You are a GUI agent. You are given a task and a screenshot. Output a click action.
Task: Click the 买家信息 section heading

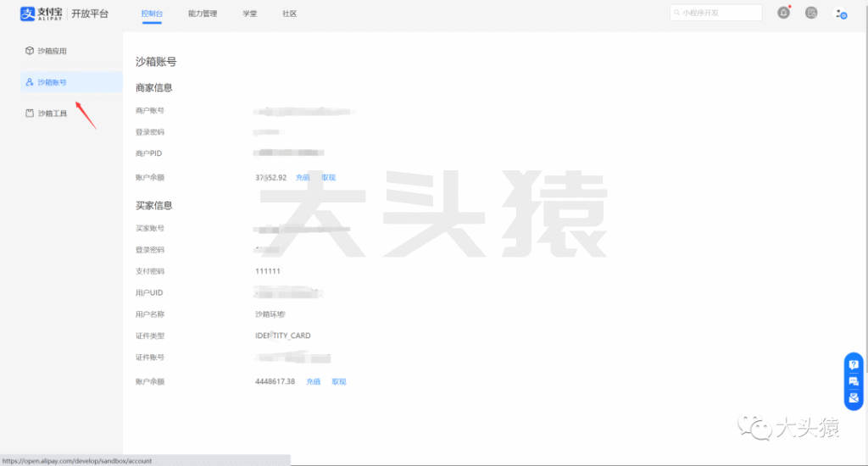[x=154, y=206]
